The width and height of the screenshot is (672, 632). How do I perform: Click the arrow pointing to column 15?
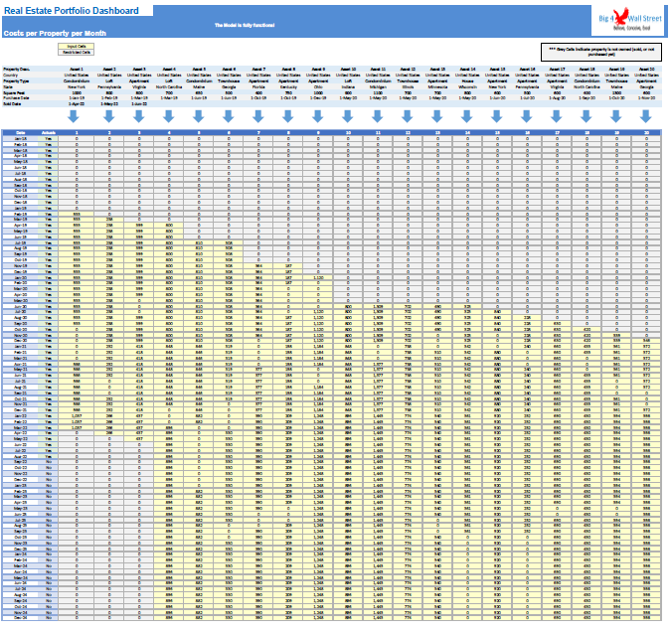click(497, 116)
